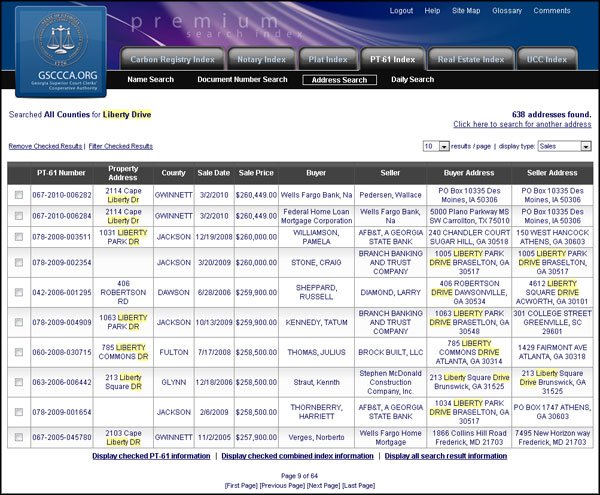Click the FULTON county cell
600x495 pixels.
click(174, 352)
